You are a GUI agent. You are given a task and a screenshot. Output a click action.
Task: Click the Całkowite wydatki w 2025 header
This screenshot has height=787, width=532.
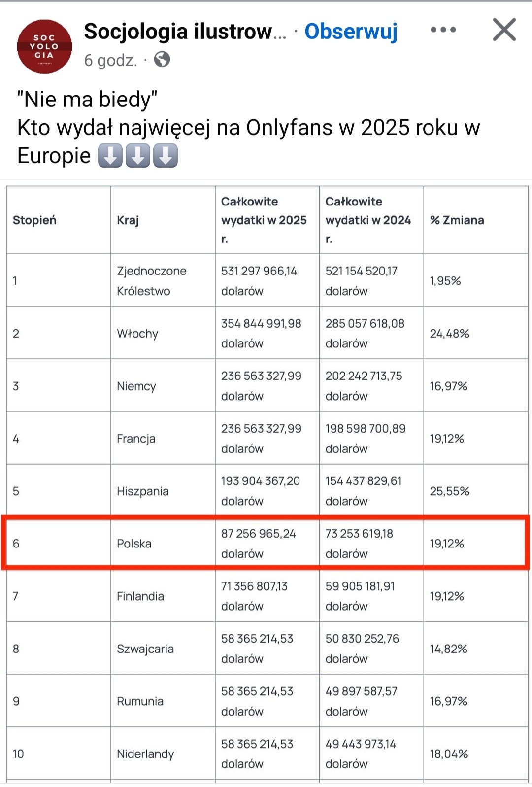264,220
